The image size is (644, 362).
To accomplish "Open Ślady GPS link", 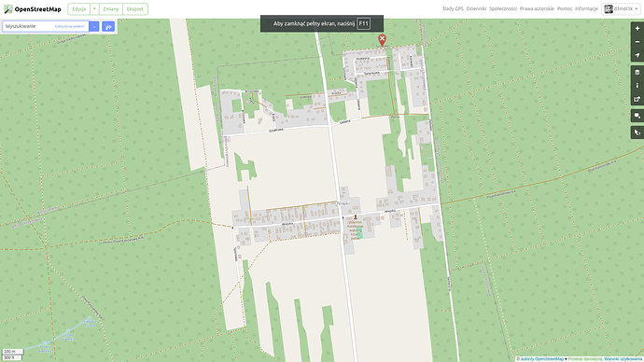I will [x=453, y=8].
